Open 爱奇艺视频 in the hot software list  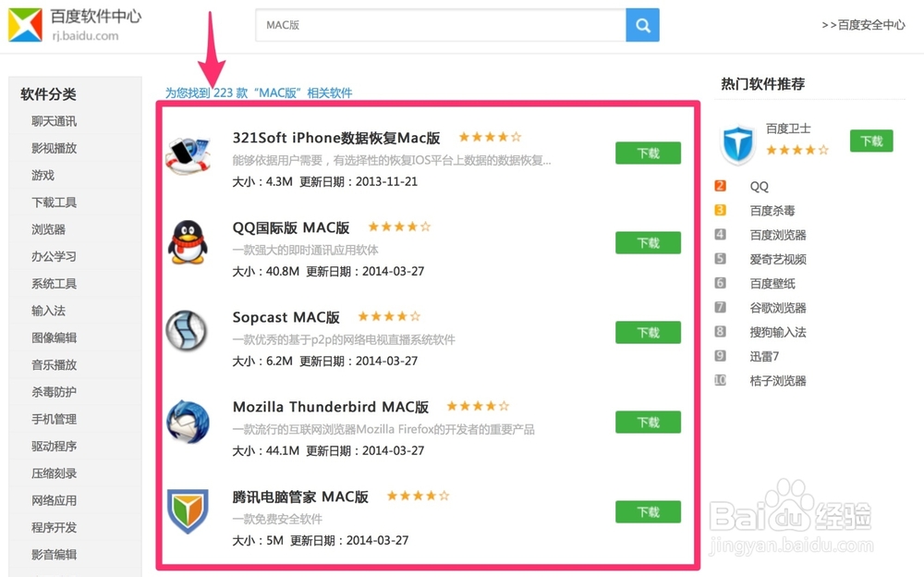(x=778, y=259)
